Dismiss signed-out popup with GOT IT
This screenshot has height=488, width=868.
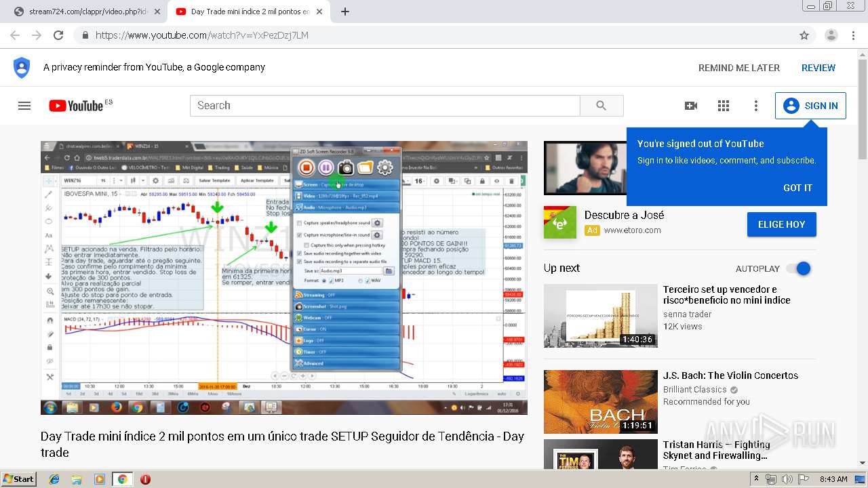797,188
